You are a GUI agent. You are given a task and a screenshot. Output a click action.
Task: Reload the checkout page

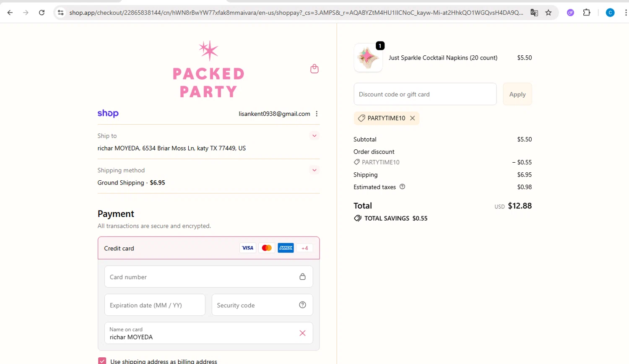[x=42, y=13]
